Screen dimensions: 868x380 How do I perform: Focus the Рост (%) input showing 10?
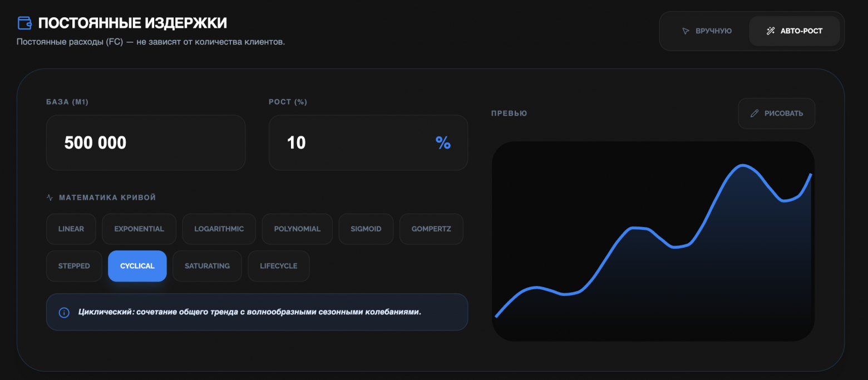click(x=356, y=143)
